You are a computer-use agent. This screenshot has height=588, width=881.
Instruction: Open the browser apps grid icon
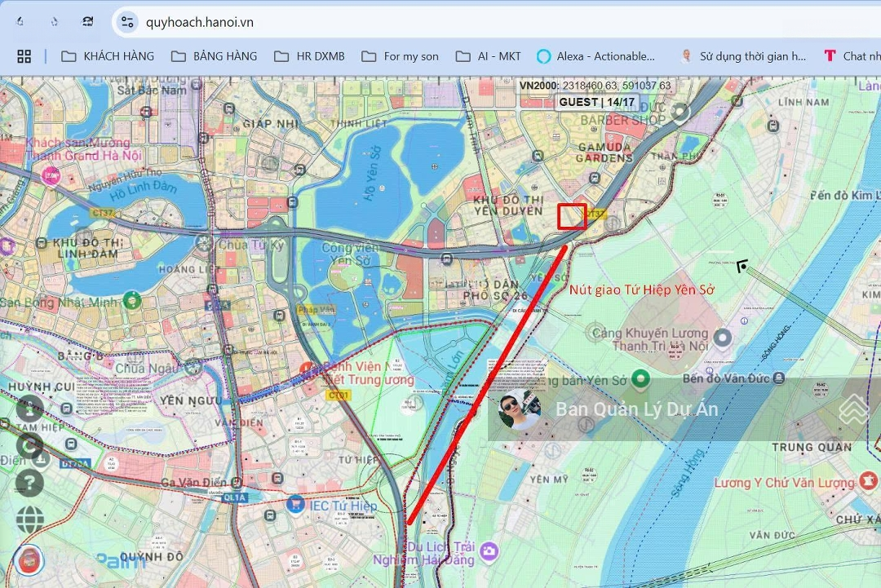pyautogui.click(x=24, y=56)
